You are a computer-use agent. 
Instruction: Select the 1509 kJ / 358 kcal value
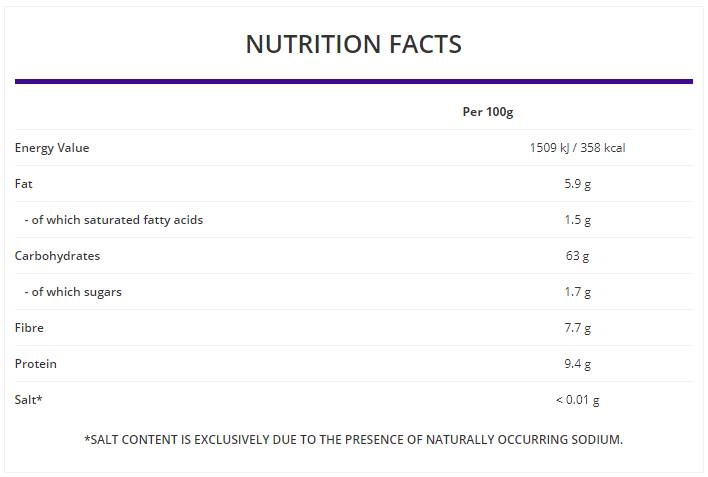tap(577, 148)
